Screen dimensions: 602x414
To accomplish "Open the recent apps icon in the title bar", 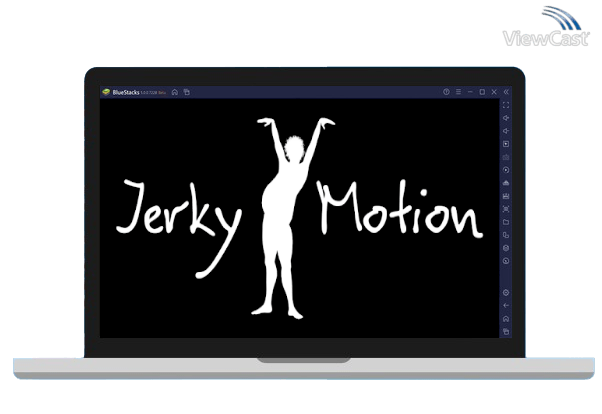I will [187, 92].
